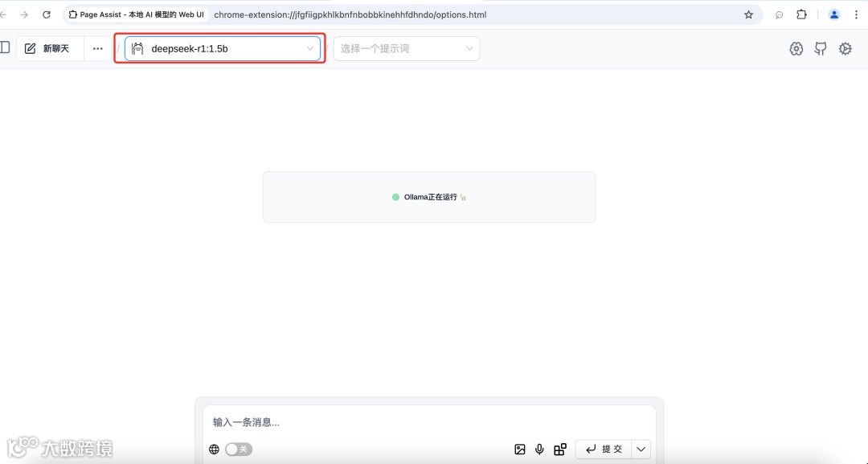Viewport: 868px width, 464px height.
Task: Open the Page Assist chat icon in the address bar
Action: pos(779,15)
